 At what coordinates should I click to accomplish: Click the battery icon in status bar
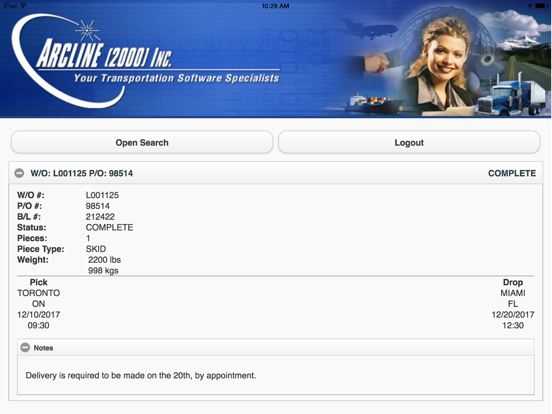point(541,6)
